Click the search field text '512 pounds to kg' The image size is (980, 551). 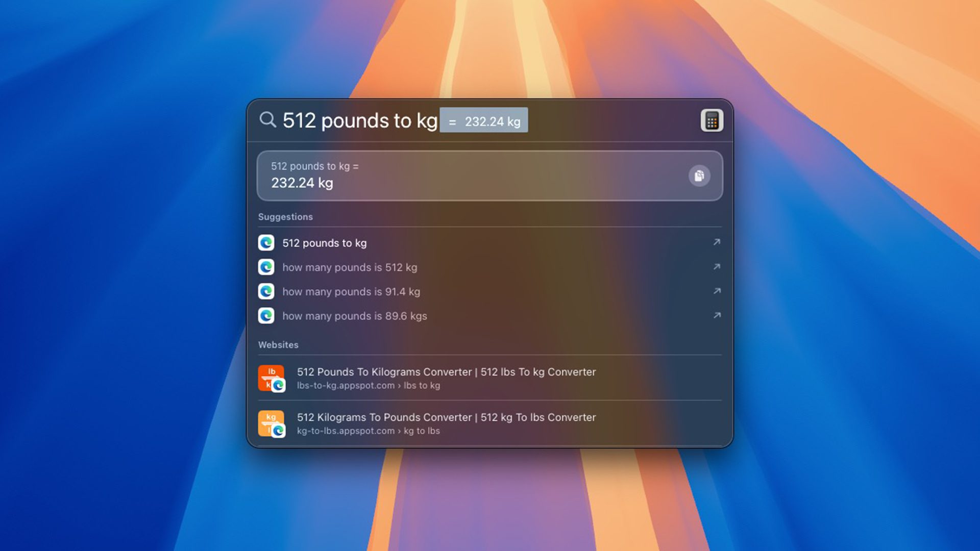click(x=360, y=121)
